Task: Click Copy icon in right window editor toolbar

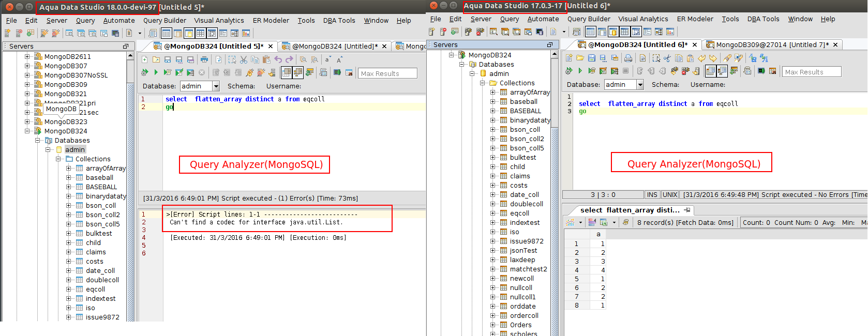Action: click(x=679, y=58)
